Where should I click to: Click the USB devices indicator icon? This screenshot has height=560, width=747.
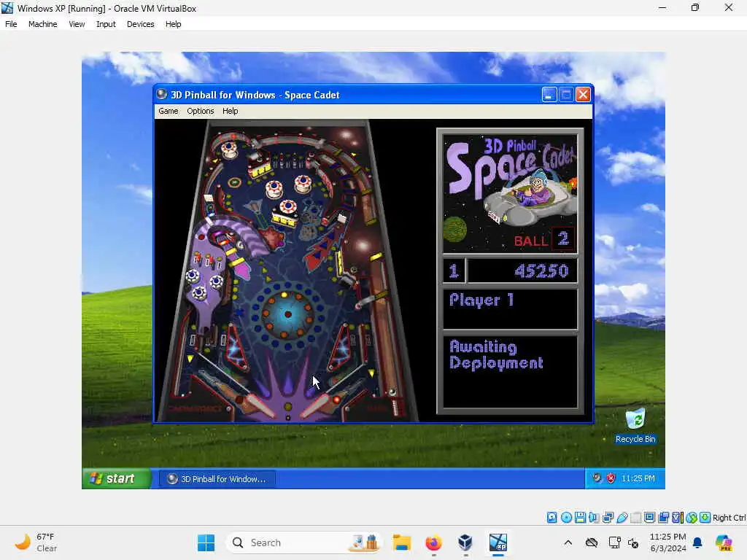pos(622,518)
